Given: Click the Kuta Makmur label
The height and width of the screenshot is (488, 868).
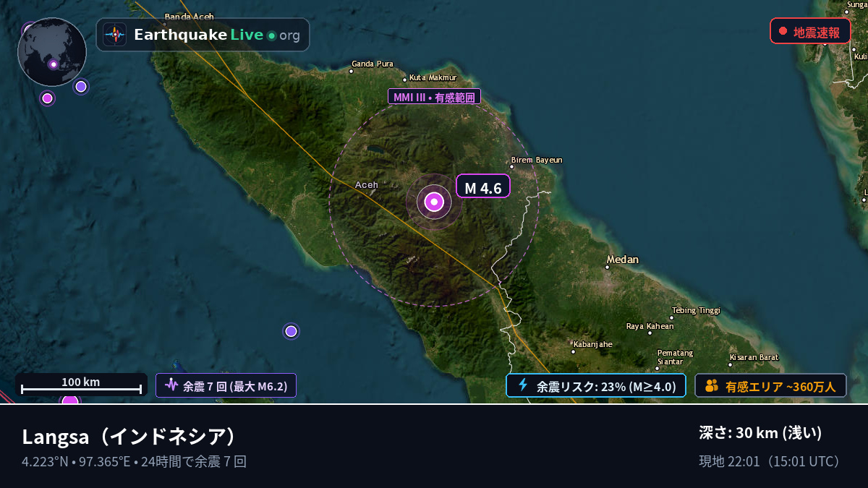Looking at the screenshot, I should coord(433,77).
